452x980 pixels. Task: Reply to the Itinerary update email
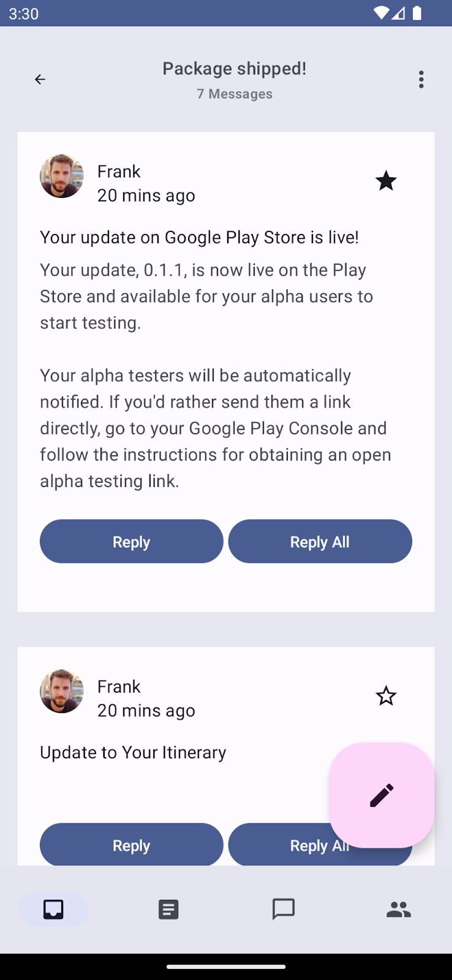click(132, 845)
